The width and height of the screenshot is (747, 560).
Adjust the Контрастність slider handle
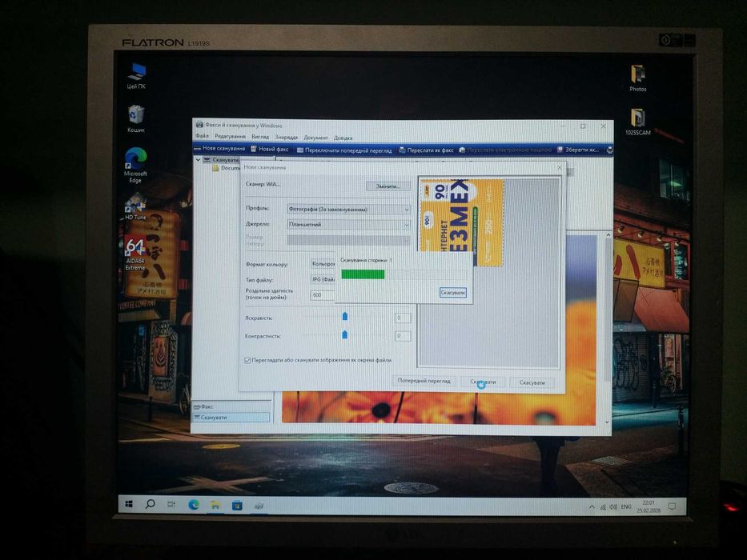[x=344, y=334]
